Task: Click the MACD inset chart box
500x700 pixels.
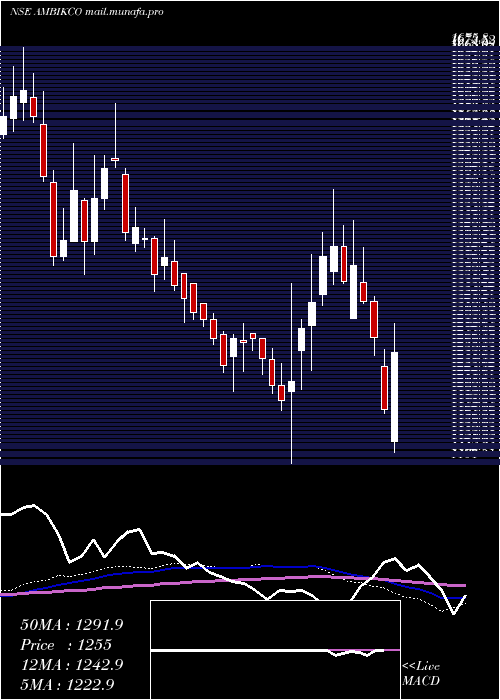Action: 275,650
